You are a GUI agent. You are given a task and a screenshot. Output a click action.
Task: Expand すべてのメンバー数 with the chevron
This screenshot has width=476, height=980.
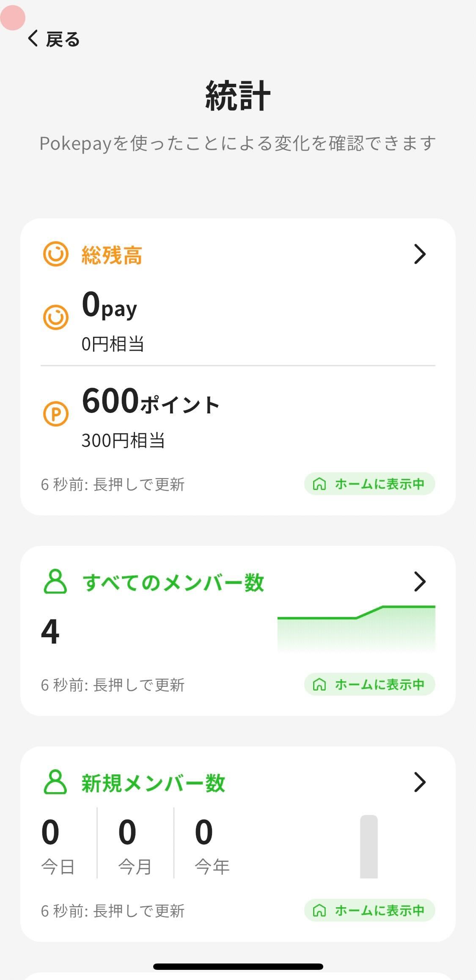(x=419, y=581)
